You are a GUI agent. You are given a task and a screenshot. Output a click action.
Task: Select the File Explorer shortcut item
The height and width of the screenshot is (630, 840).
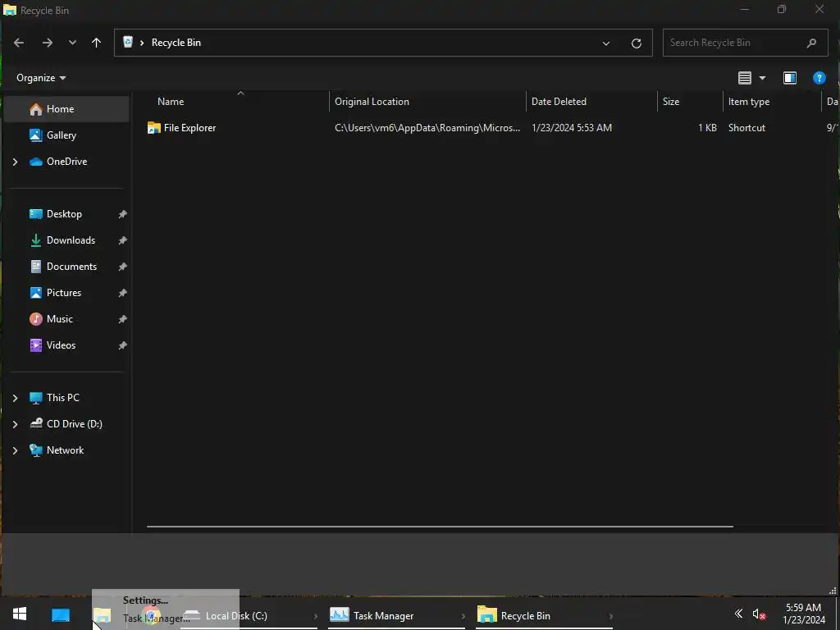[189, 128]
